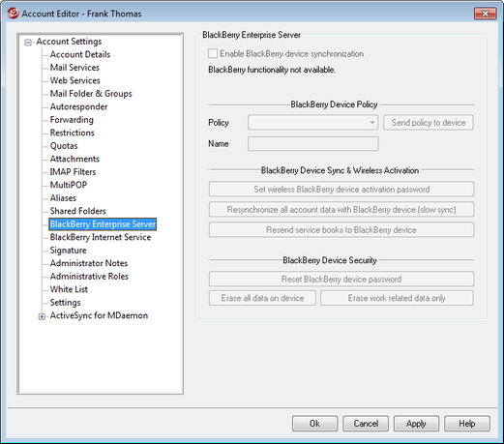The height and width of the screenshot is (444, 504).
Task: Select BlackBerry Internet Service item
Action: [x=101, y=237]
